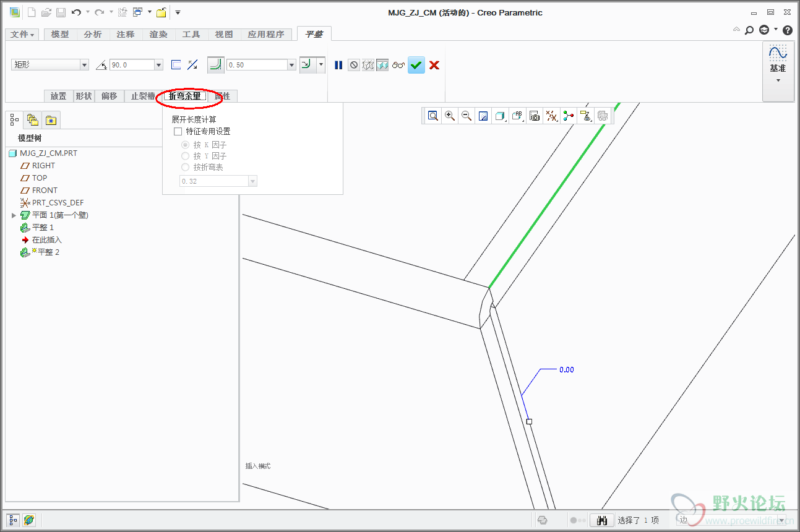Open the 分析 ribbon tab
Screen dimensions: 800x532
pyautogui.click(x=93, y=35)
